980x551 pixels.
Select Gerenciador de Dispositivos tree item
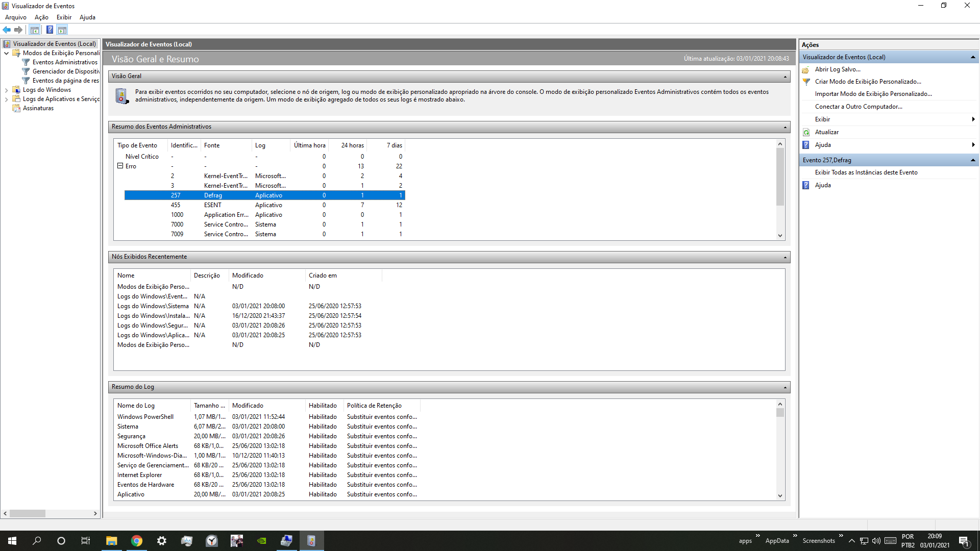[66, 71]
